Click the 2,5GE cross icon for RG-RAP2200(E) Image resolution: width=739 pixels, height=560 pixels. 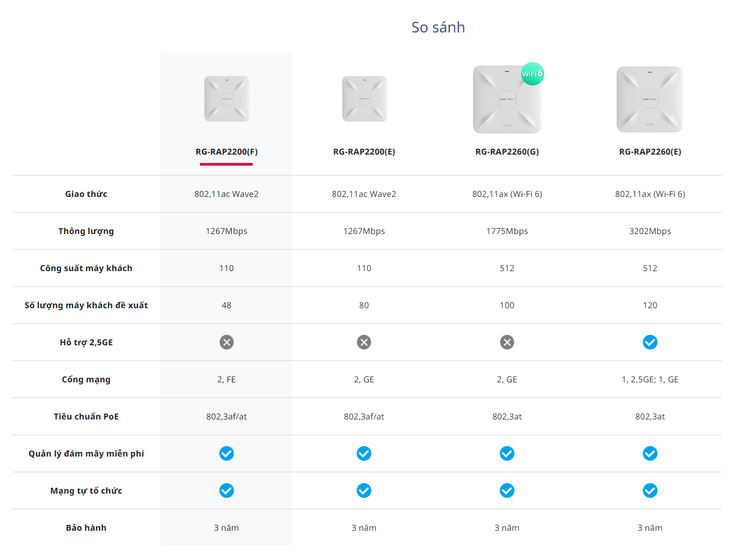[364, 342]
